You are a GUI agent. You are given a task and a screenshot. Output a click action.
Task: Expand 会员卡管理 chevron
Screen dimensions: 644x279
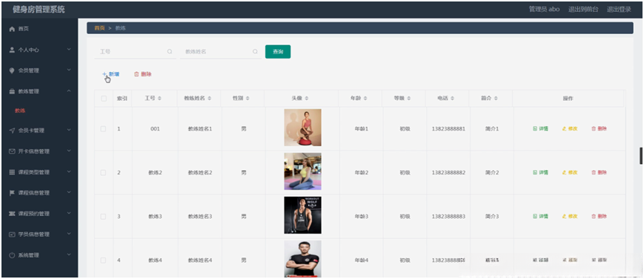tap(69, 130)
